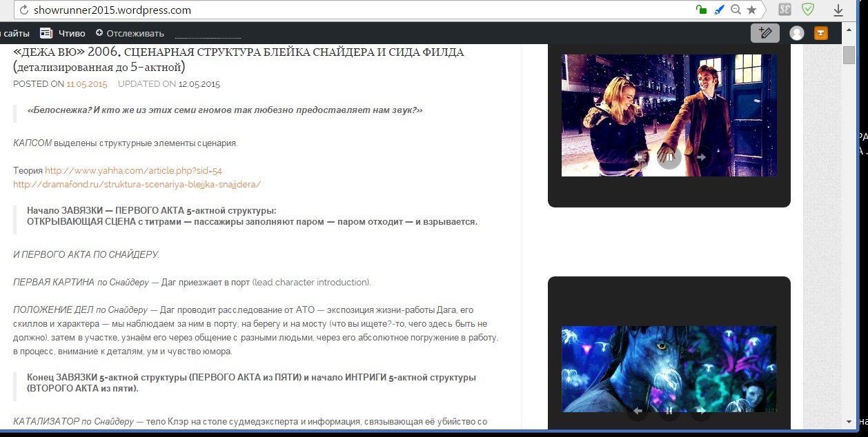The width and height of the screenshot is (868, 437).
Task: Click 'КАТАЛИЗАТОР по Снайдеру' text
Action: [73, 421]
